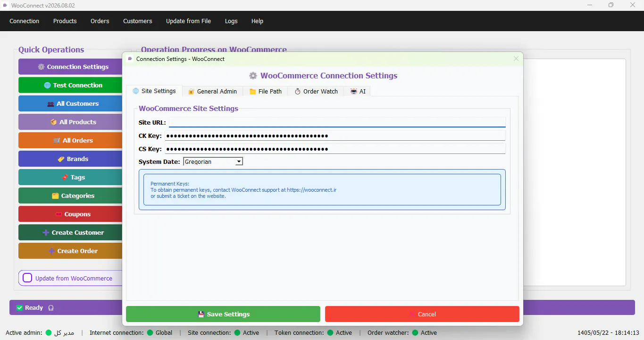Click the plus icon on Create Customer
Image resolution: width=644 pixels, height=340 pixels.
[46, 233]
